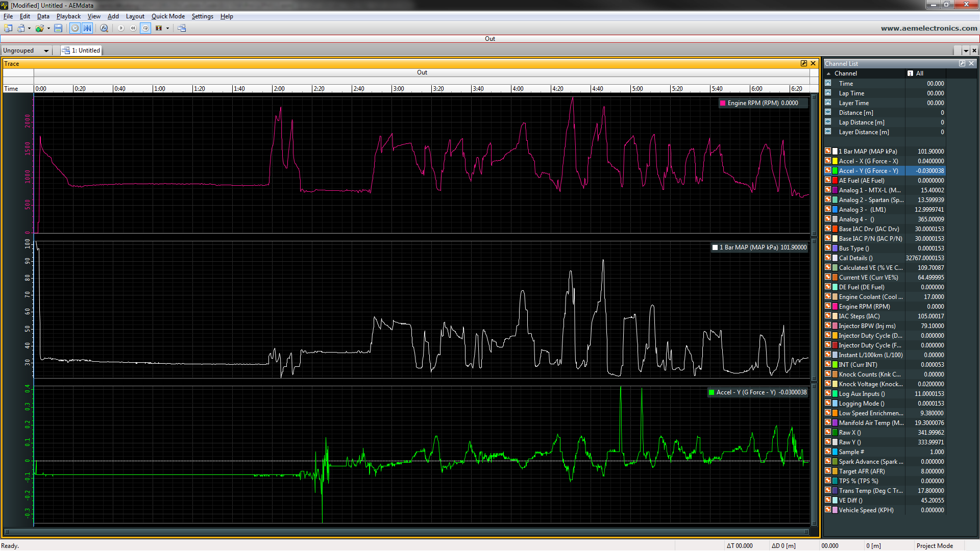Select the IAC Steps (IAC) row
The width and height of the screenshot is (980, 551).
coord(885,316)
